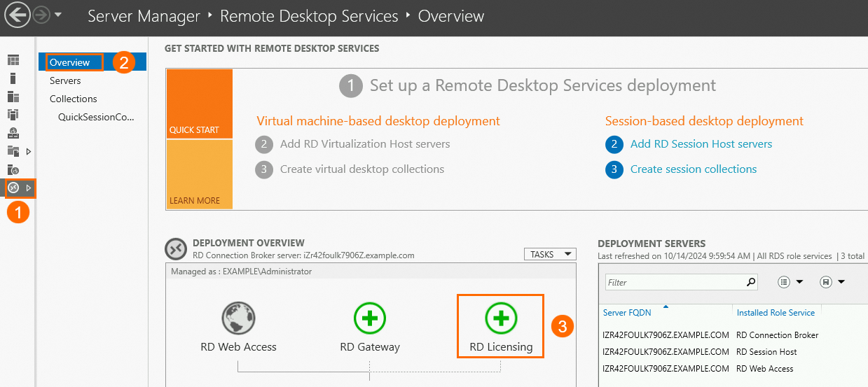This screenshot has height=387, width=868.
Task: Open Local Server icon in sidebar
Action: coord(13,79)
